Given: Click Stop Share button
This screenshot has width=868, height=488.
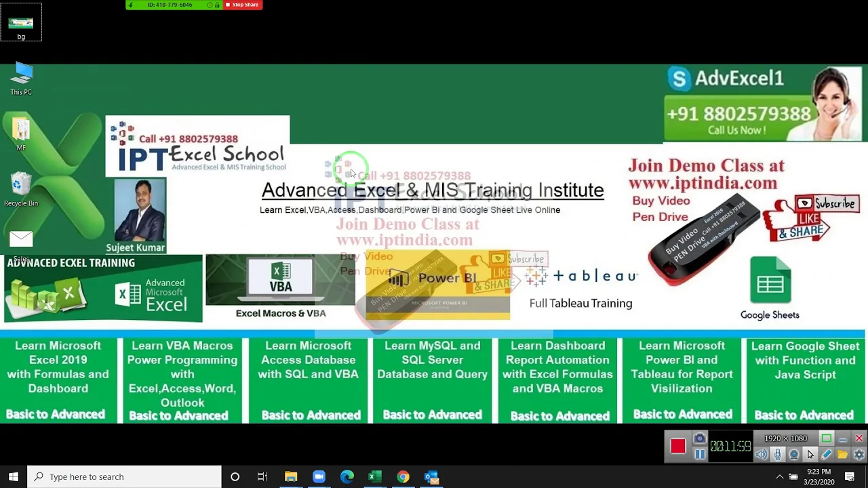Looking at the screenshot, I should 242,5.
